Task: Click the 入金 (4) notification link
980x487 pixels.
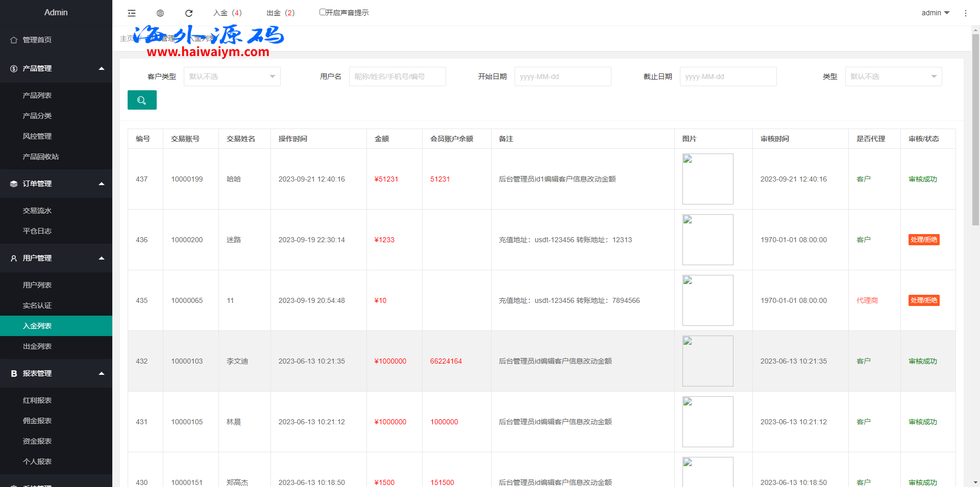Action: 228,13
